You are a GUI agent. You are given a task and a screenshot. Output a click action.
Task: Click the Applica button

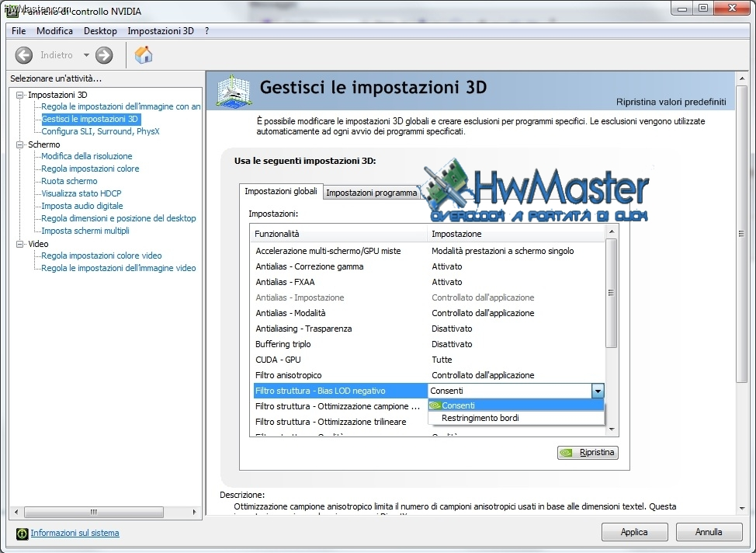click(x=634, y=532)
